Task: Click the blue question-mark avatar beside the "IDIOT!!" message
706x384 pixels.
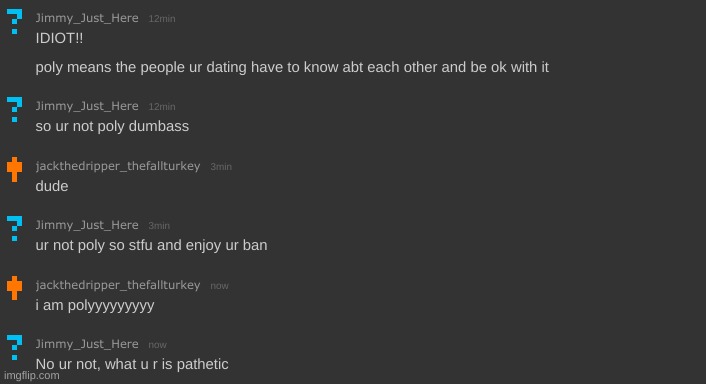Action: click(14, 22)
